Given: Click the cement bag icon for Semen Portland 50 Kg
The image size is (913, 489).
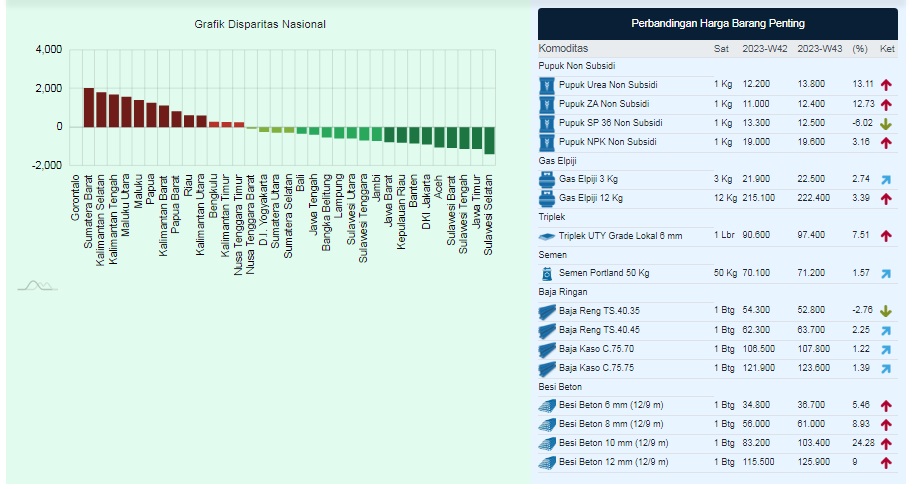Looking at the screenshot, I should [x=547, y=273].
